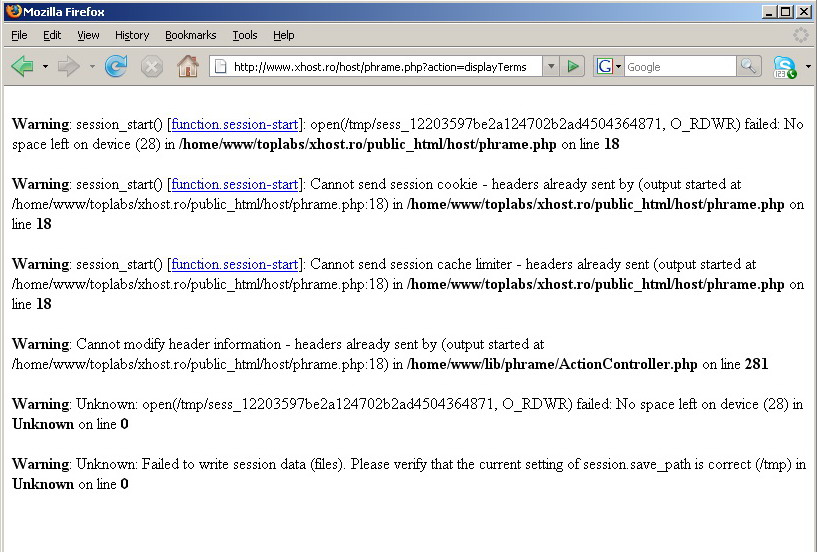Click 'Failed to write session data' text
Image resolution: width=817 pixels, height=552 pixels.
pos(224,464)
